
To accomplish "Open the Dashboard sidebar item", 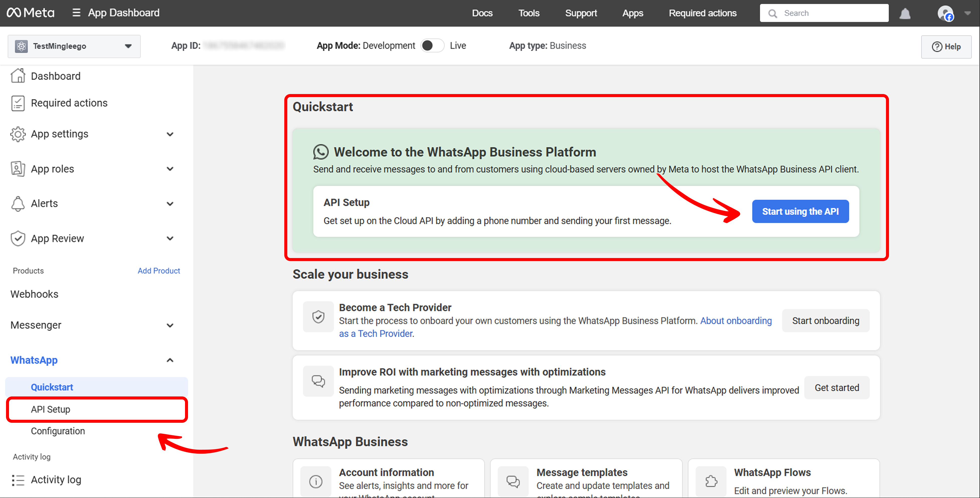I will coord(56,76).
